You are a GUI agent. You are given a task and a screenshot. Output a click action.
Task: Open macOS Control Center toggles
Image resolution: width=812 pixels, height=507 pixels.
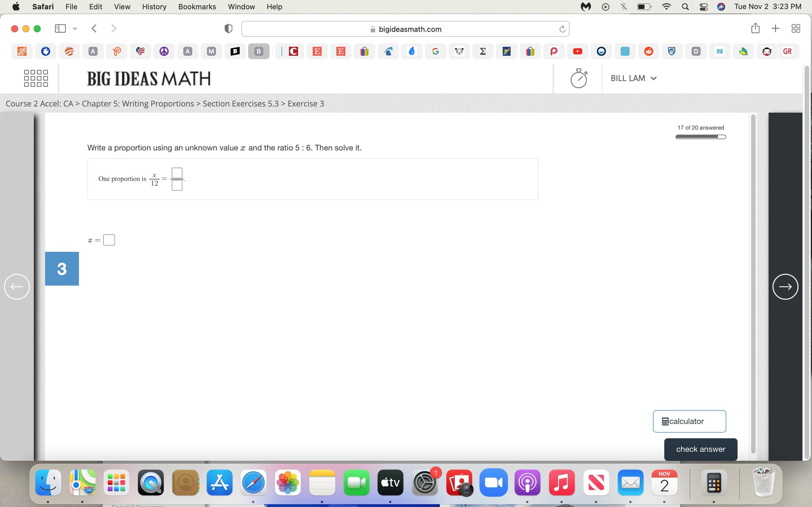(704, 7)
